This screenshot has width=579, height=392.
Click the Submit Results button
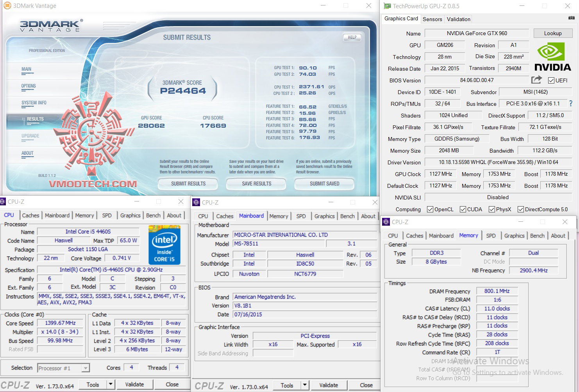[x=188, y=184]
